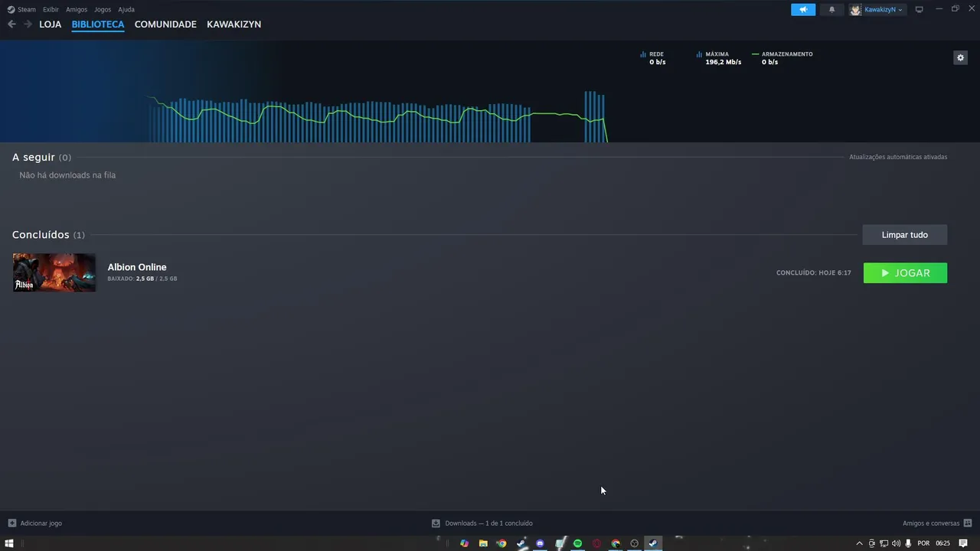This screenshot has width=980, height=551.
Task: Click the microphone tray icon
Action: 908,543
